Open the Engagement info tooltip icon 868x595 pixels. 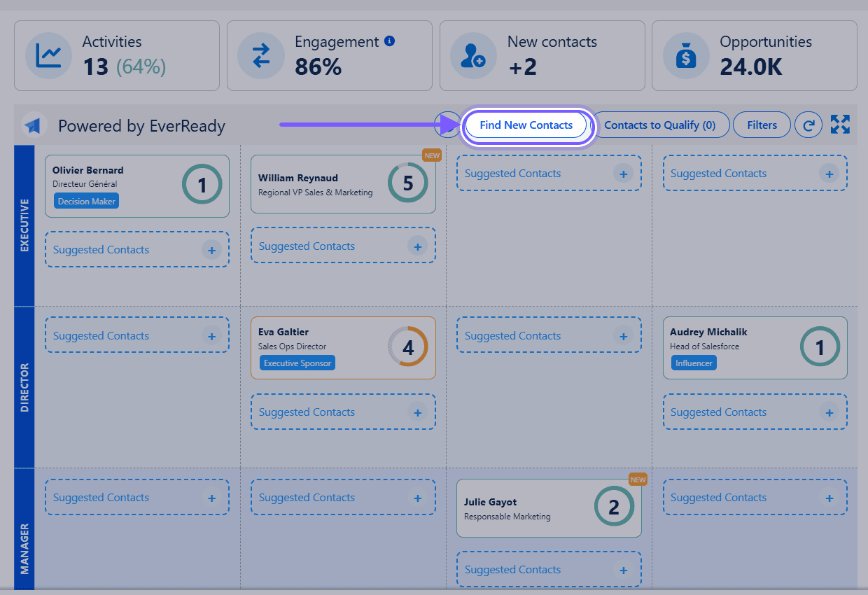390,41
